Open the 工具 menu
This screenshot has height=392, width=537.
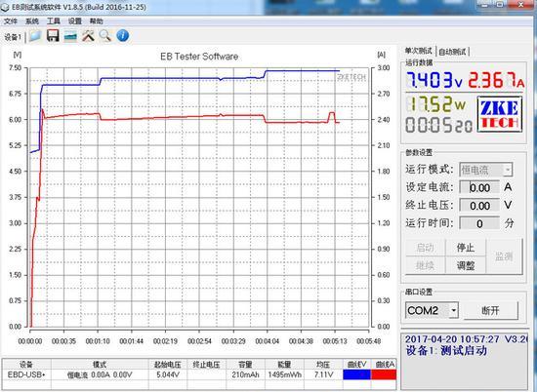pos(53,21)
